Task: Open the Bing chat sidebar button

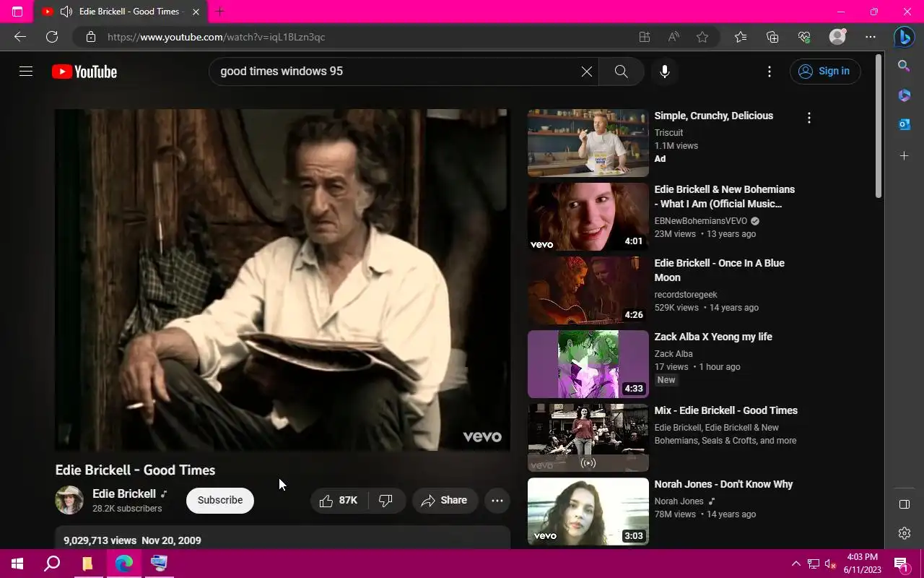Action: 904,36
